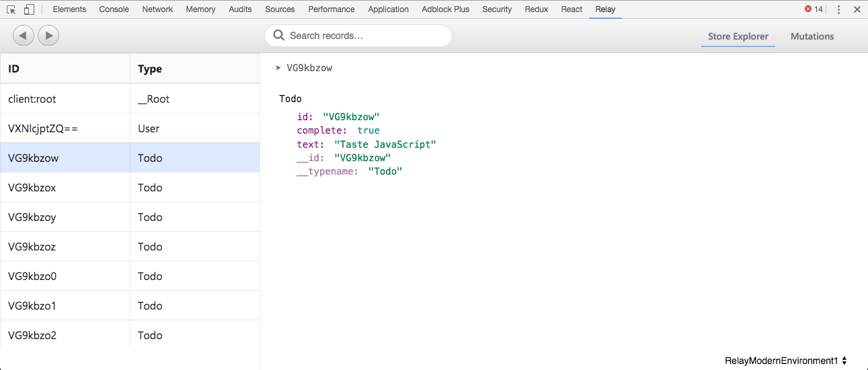Switch to the Console tab
868x370 pixels.
click(114, 9)
